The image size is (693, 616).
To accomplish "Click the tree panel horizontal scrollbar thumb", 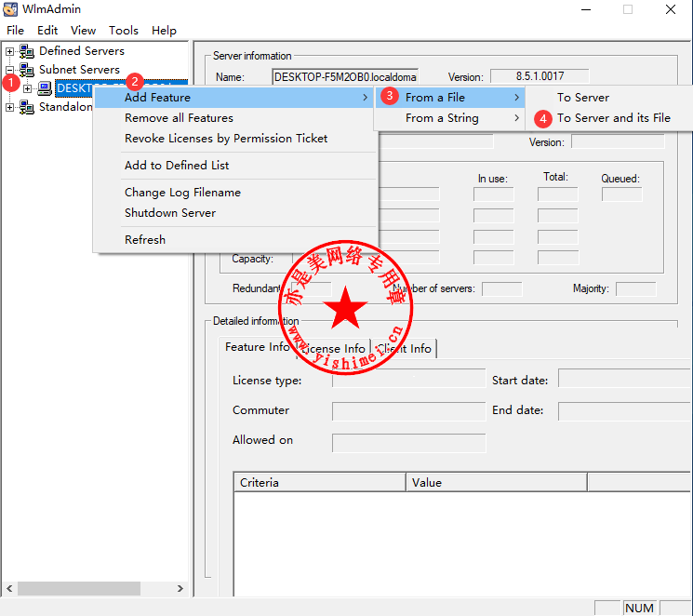I will [79, 589].
